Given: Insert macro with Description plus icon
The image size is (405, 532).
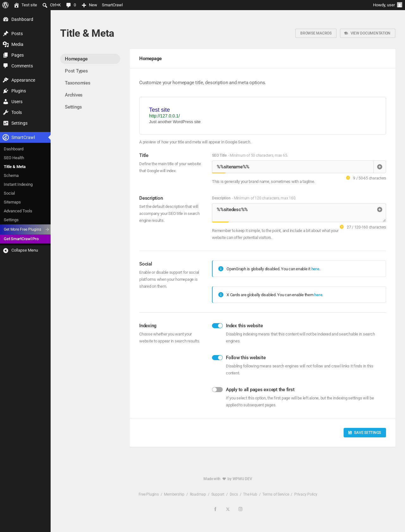Looking at the screenshot, I should pyautogui.click(x=380, y=210).
